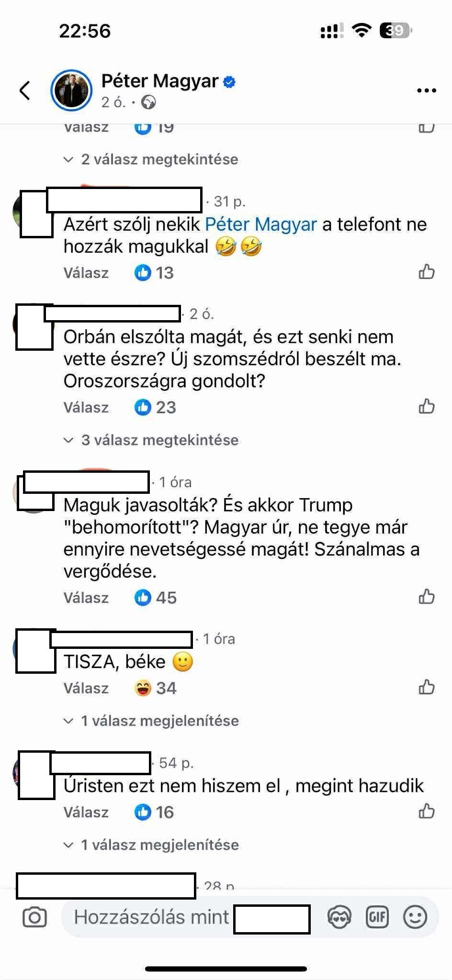Focus the Hozzászólás mint comment field

tap(192, 917)
